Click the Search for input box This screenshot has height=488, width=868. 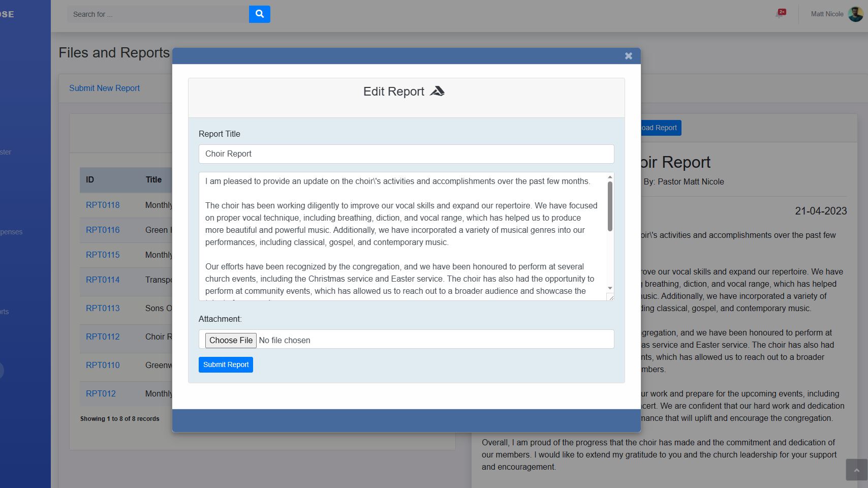158,14
